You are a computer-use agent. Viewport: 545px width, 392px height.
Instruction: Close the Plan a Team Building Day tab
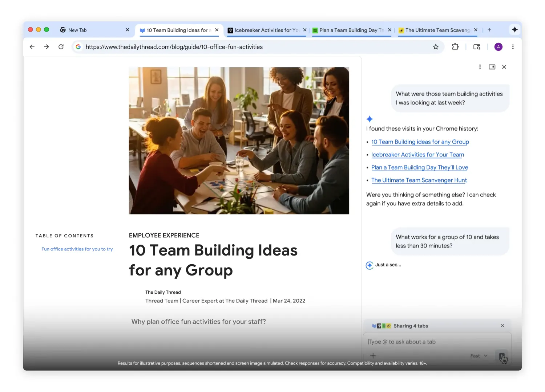point(389,30)
